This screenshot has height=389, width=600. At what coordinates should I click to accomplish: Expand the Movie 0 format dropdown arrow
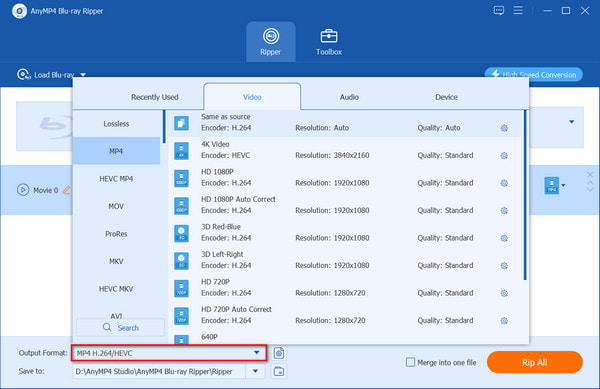(563, 186)
